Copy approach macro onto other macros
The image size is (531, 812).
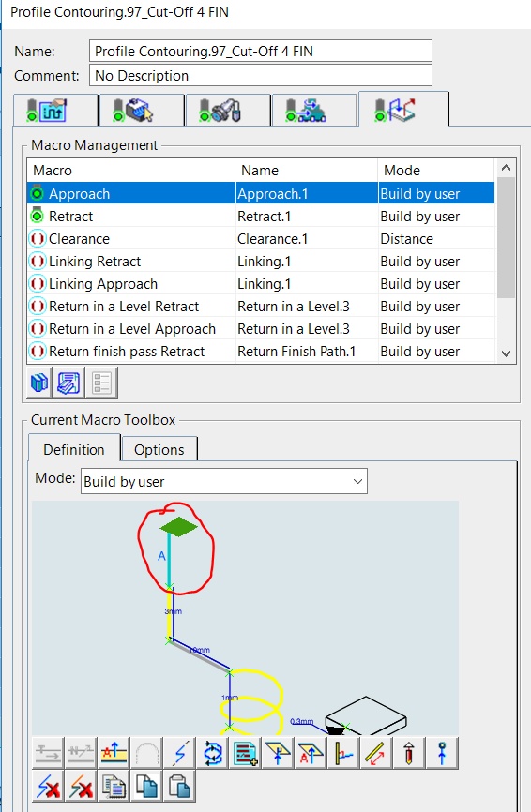(114, 786)
